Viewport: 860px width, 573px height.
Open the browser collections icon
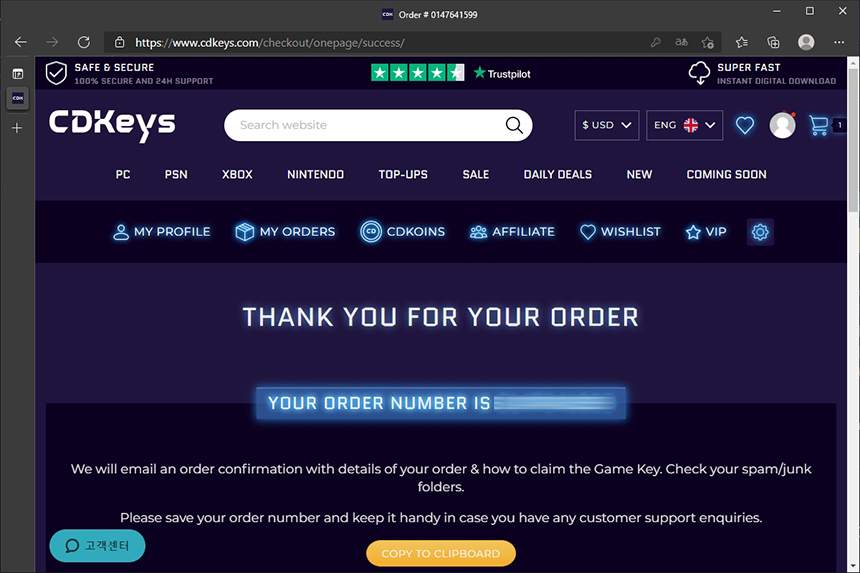pyautogui.click(x=773, y=42)
